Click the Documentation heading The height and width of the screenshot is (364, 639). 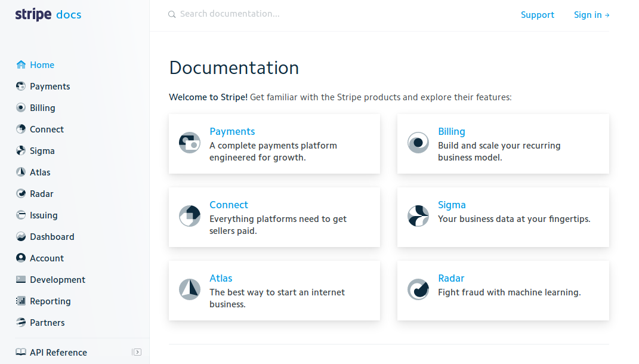click(x=234, y=67)
